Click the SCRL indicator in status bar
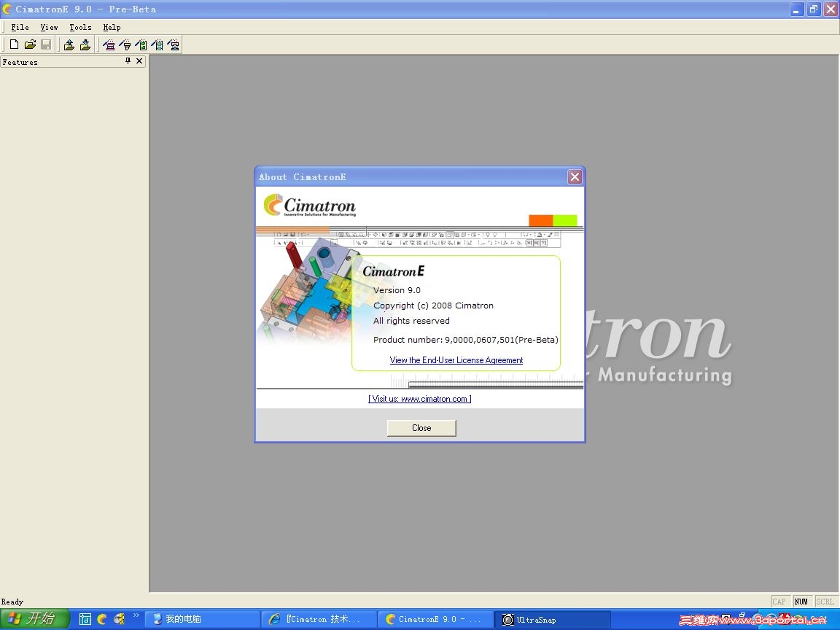This screenshot has height=630, width=840. point(825,602)
